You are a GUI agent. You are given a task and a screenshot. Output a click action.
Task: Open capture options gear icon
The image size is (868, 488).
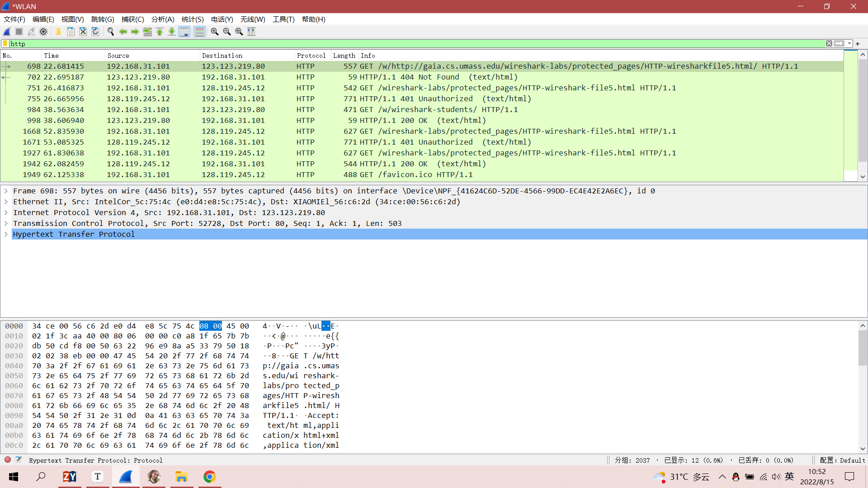pyautogui.click(x=43, y=32)
